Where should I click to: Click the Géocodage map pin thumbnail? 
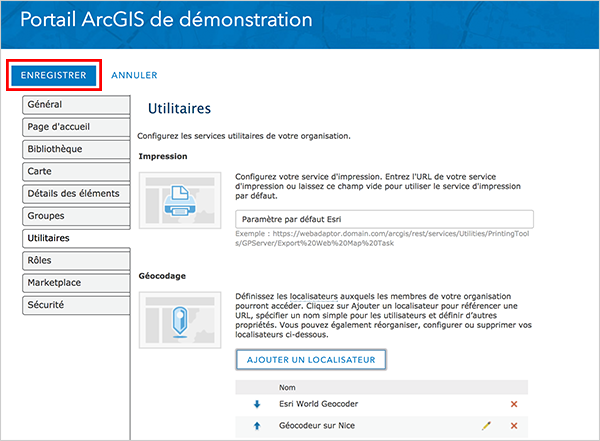coord(180,320)
